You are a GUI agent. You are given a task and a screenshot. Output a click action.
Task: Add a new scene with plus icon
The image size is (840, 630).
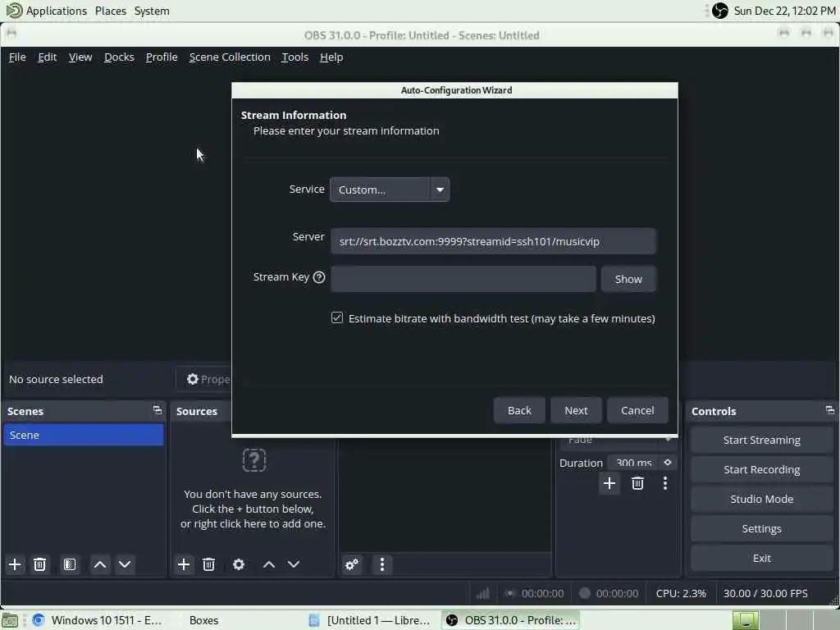[x=15, y=564]
